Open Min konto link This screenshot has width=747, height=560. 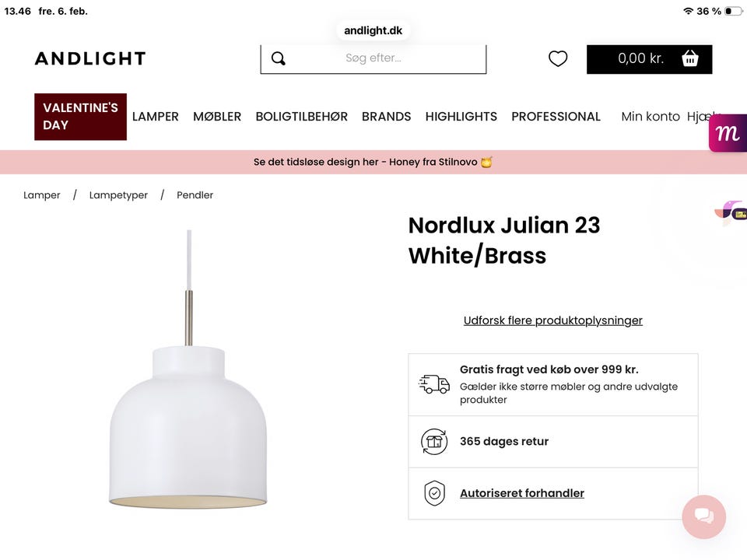(651, 117)
